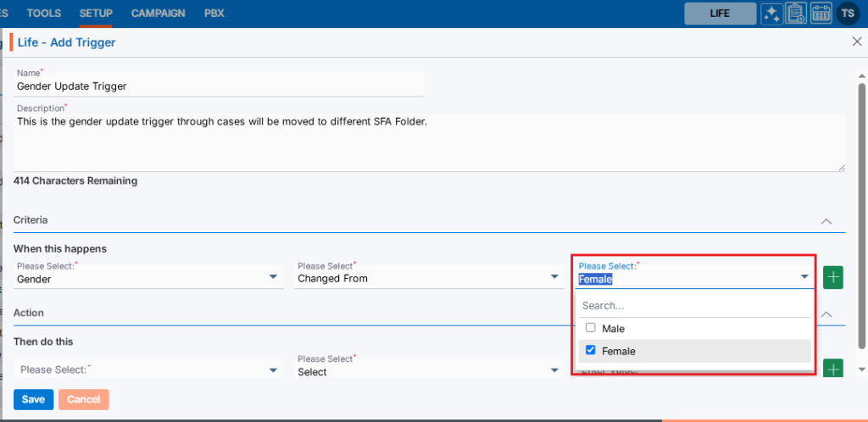Open the Gender field dropdown
This screenshot has width=868, height=422.
(148, 278)
